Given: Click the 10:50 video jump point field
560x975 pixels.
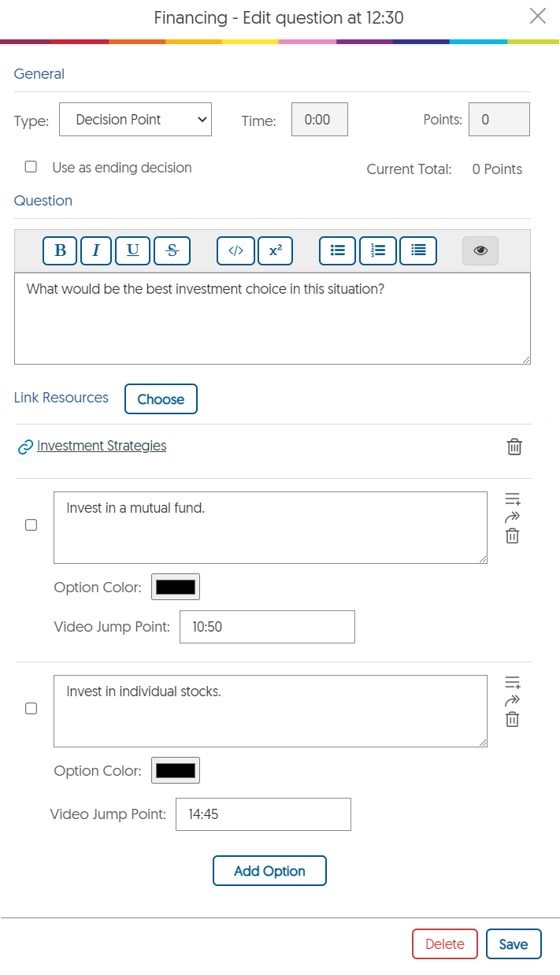Looking at the screenshot, I should click(x=267, y=627).
